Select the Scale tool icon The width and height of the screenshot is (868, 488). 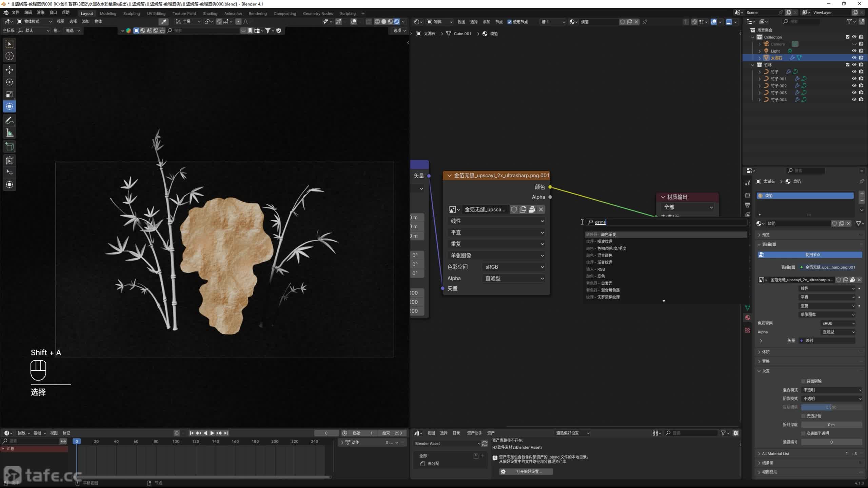[9, 94]
